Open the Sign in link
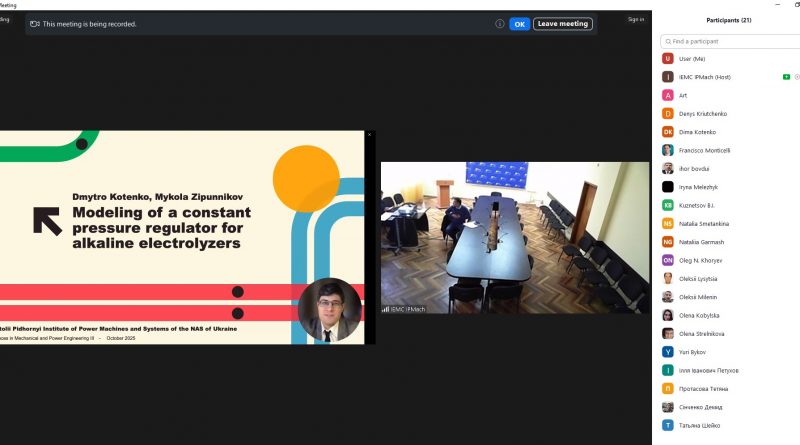 [636, 19]
